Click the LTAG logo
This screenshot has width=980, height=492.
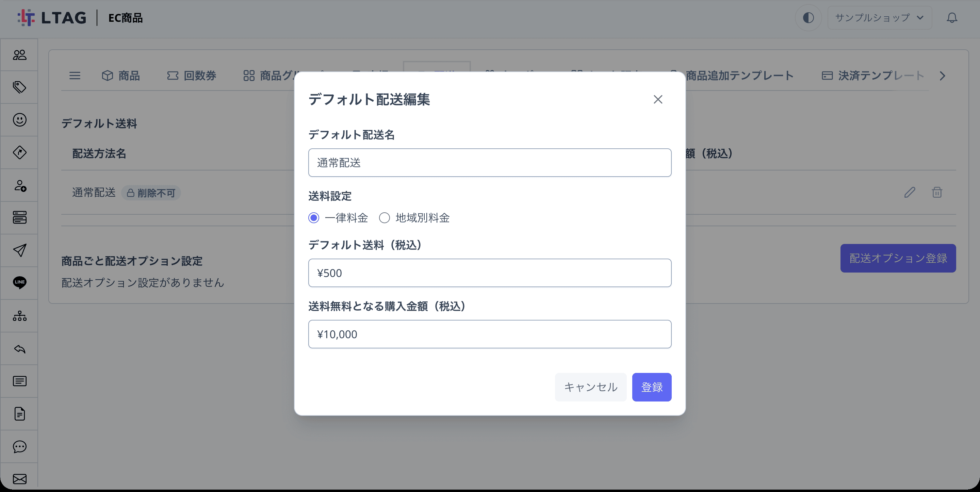point(52,18)
